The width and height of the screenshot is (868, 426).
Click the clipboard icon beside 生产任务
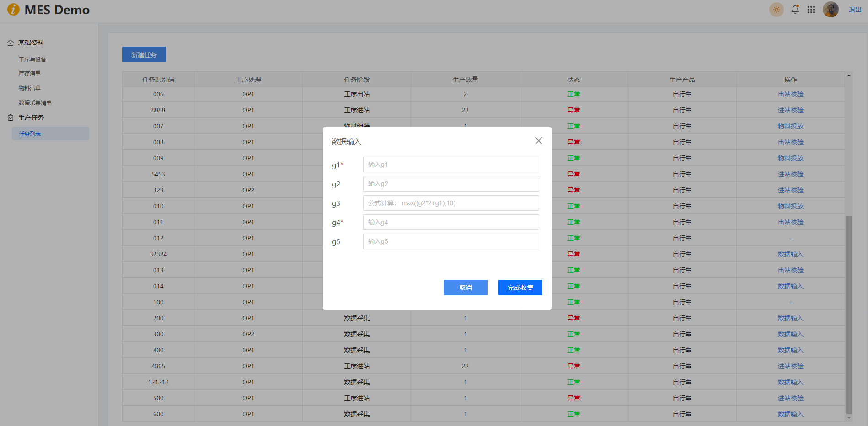tap(11, 118)
